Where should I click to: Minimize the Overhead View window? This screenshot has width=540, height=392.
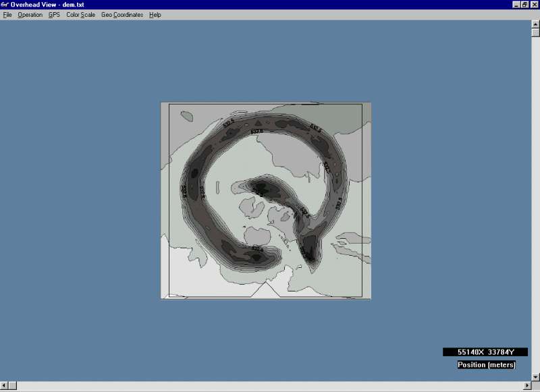click(516, 5)
